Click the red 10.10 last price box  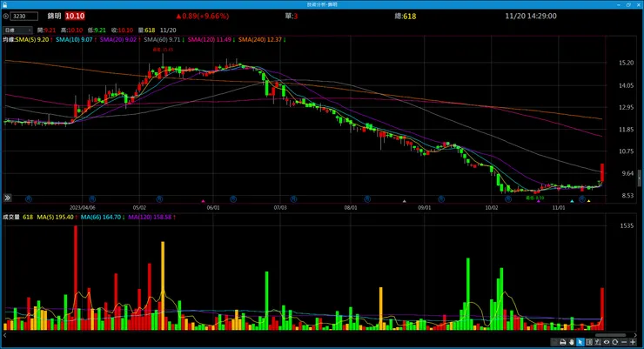[75, 16]
